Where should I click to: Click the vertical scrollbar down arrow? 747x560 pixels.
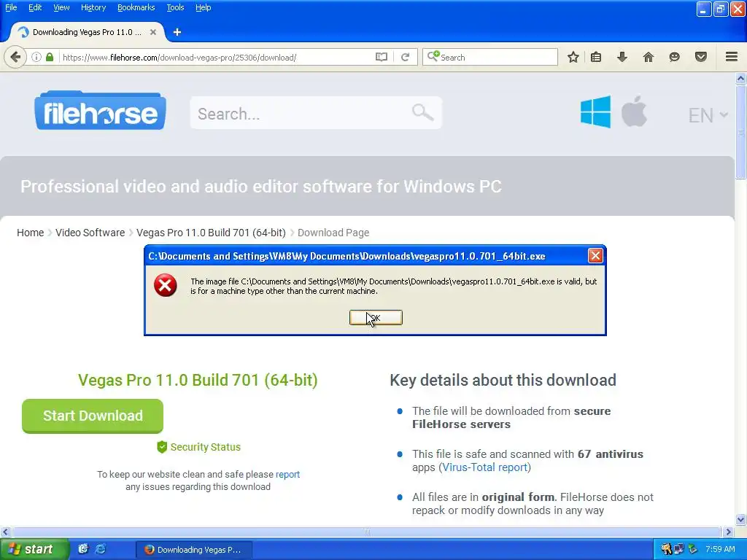[741, 519]
